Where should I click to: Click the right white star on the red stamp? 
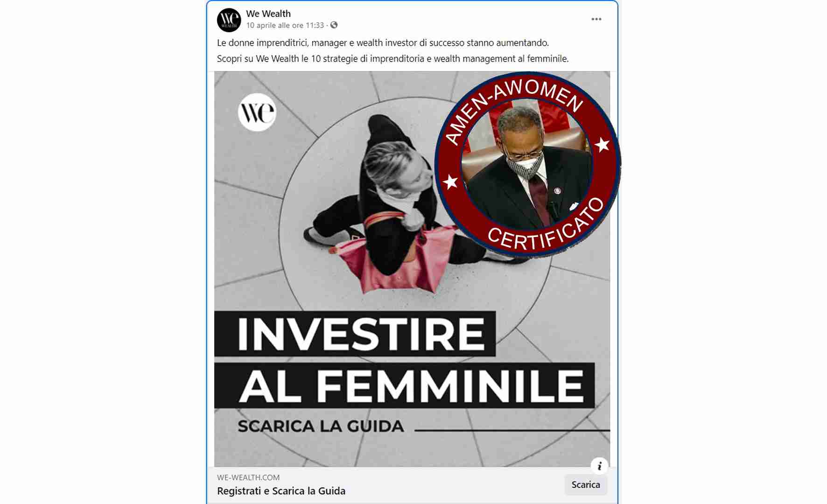[602, 145]
